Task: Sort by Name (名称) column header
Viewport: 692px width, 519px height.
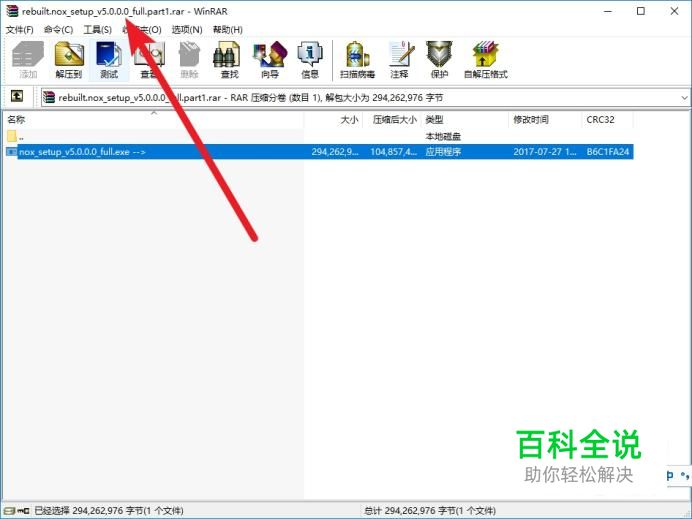Action: pyautogui.click(x=153, y=120)
